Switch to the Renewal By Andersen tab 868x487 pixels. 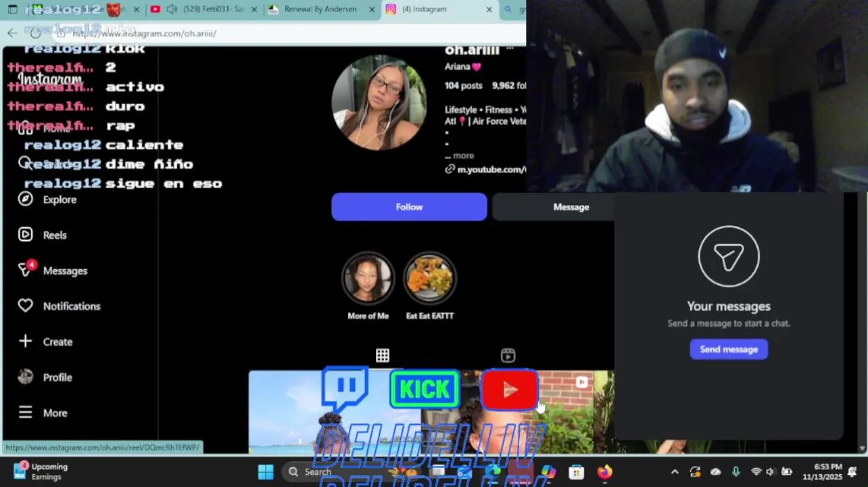322,9
